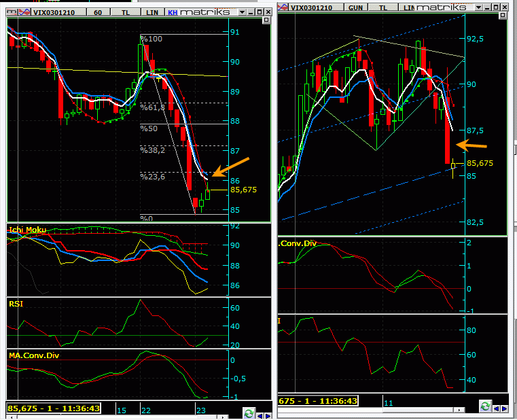Refresh the right chart with green icon
The image size is (517, 420).
pyautogui.click(x=486, y=406)
